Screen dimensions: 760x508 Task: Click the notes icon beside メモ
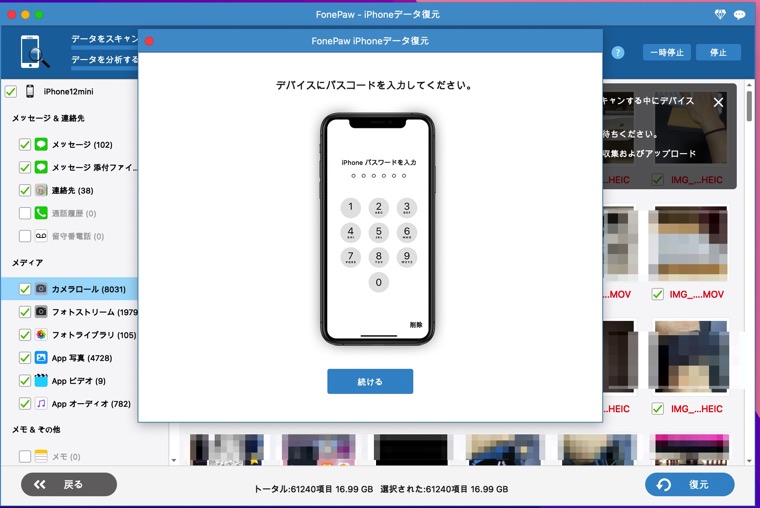41,456
